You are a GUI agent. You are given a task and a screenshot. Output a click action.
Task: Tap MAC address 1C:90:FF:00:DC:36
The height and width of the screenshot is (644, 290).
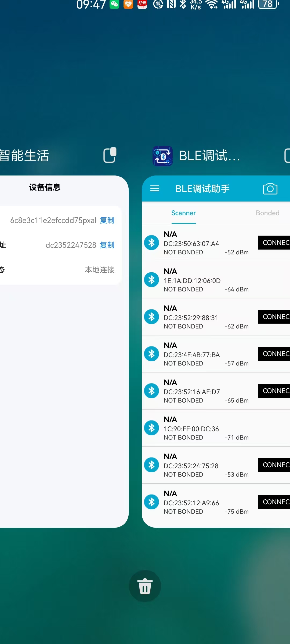click(191, 429)
